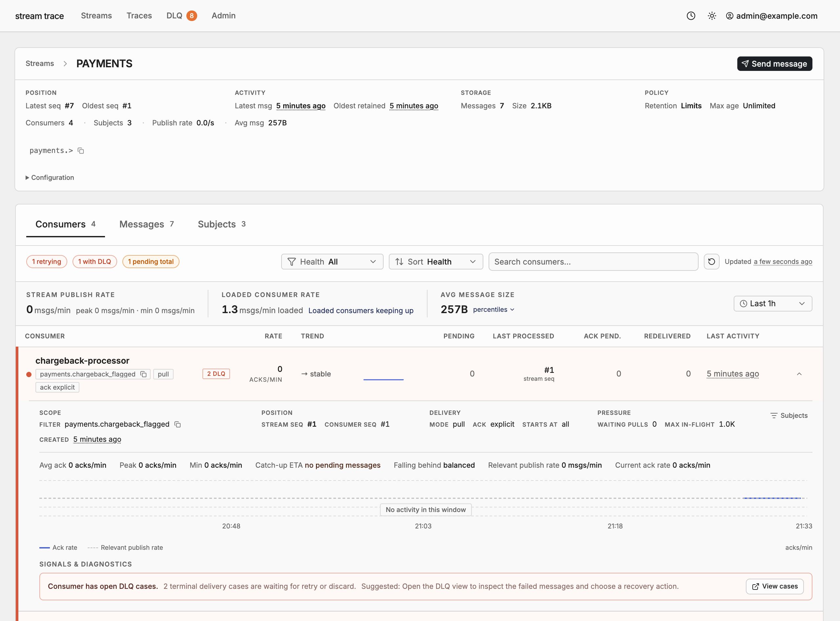The width and height of the screenshot is (840, 621).
Task: Switch to the Messages tab
Action: [147, 225]
